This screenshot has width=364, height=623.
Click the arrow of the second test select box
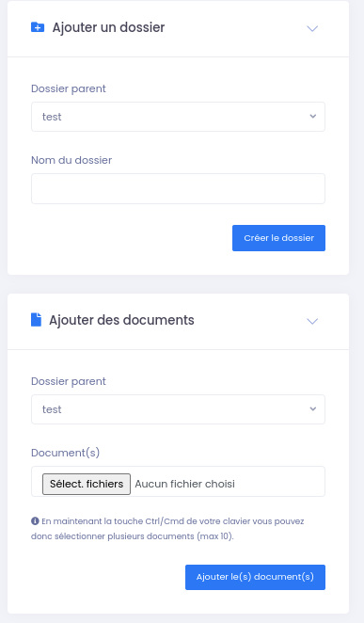tap(313, 408)
